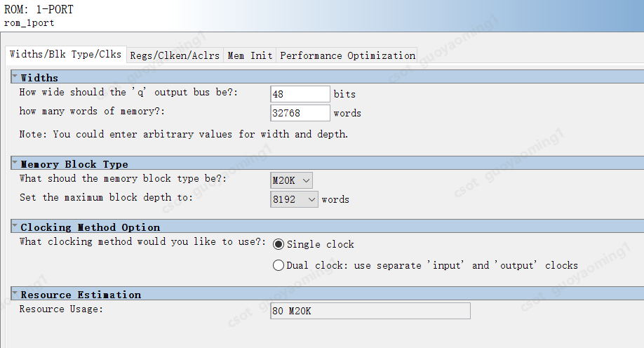644x348 pixels.
Task: Click the rom_1port name label
Action: 29,22
